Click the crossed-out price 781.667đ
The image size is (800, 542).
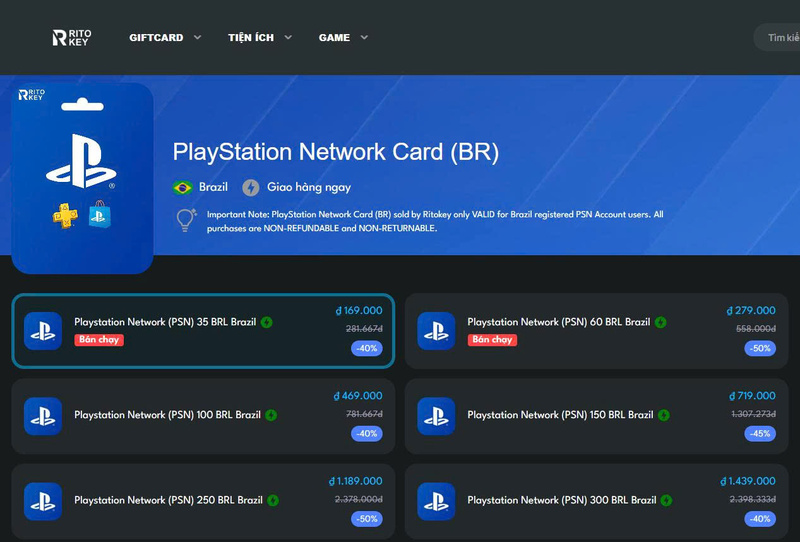click(364, 414)
